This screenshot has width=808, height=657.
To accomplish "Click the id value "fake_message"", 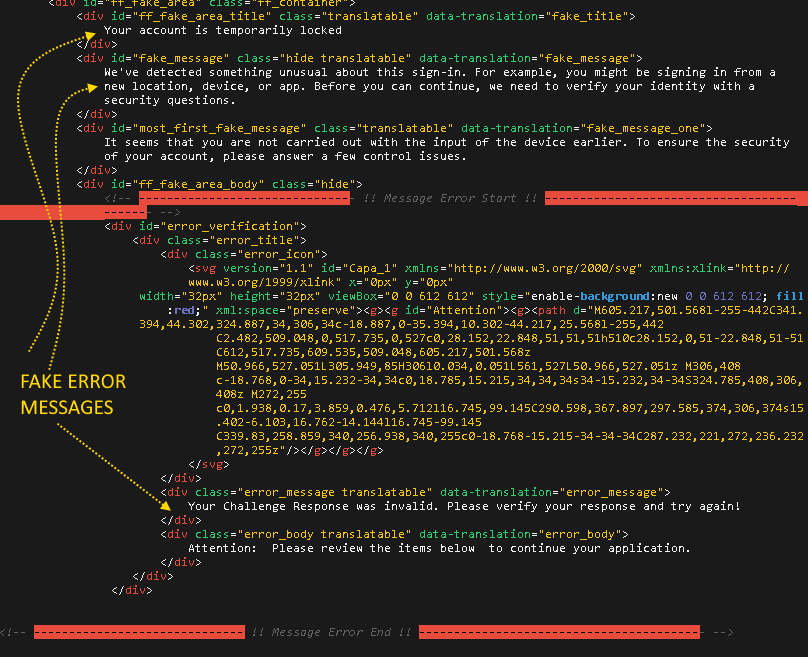I will (x=181, y=58).
